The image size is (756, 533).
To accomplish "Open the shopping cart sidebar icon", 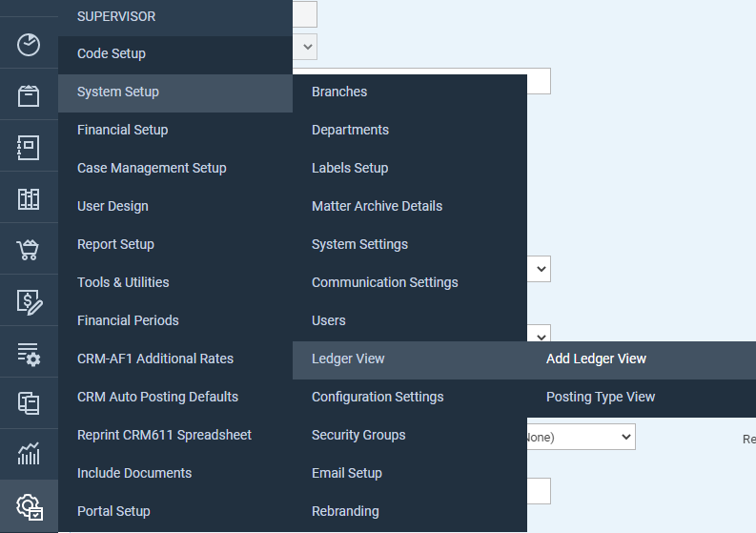I will [x=28, y=250].
